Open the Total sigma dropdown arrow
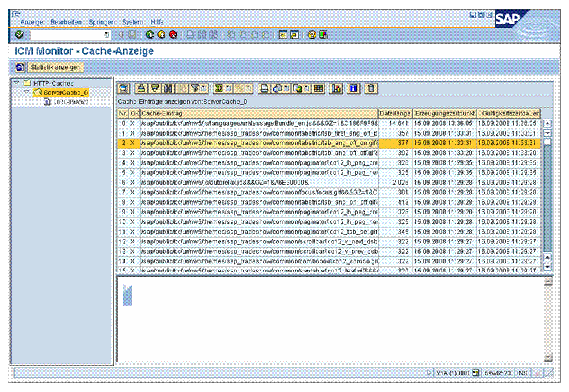 pos(228,88)
